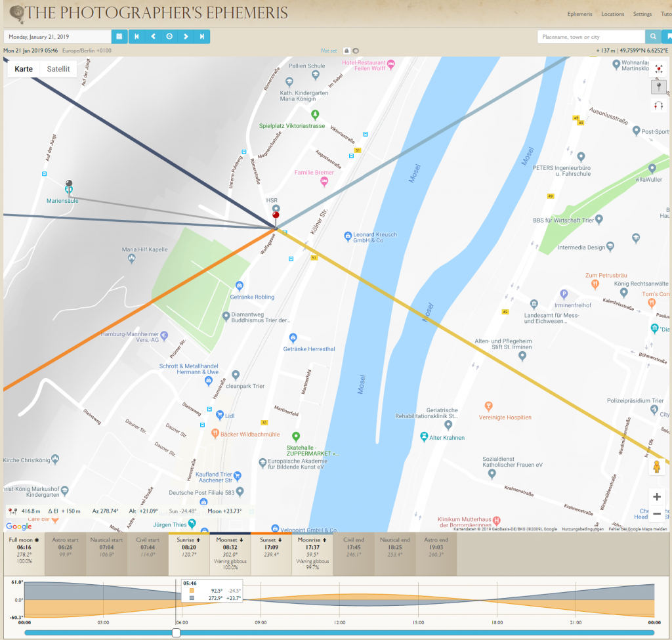The width and height of the screenshot is (672, 640).
Task: Click the Placename search field
Action: tap(591, 37)
